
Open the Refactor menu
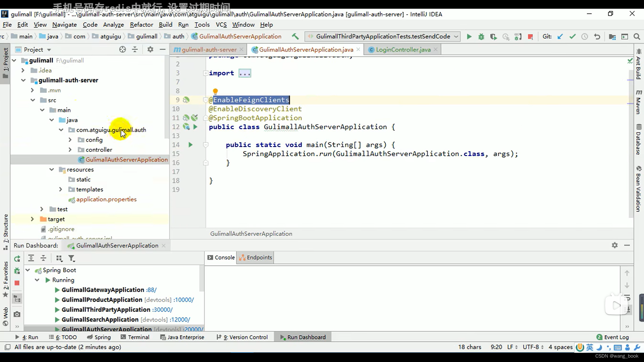pos(141,25)
